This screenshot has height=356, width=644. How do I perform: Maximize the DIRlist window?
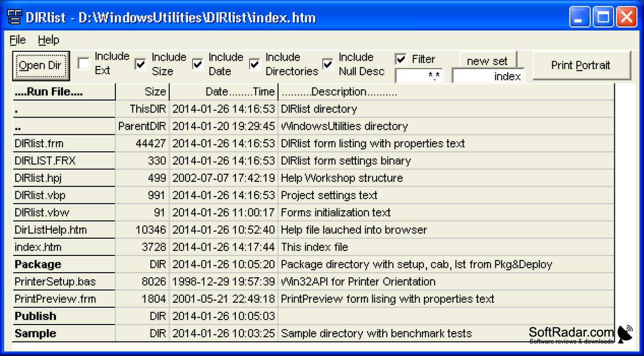(603, 18)
